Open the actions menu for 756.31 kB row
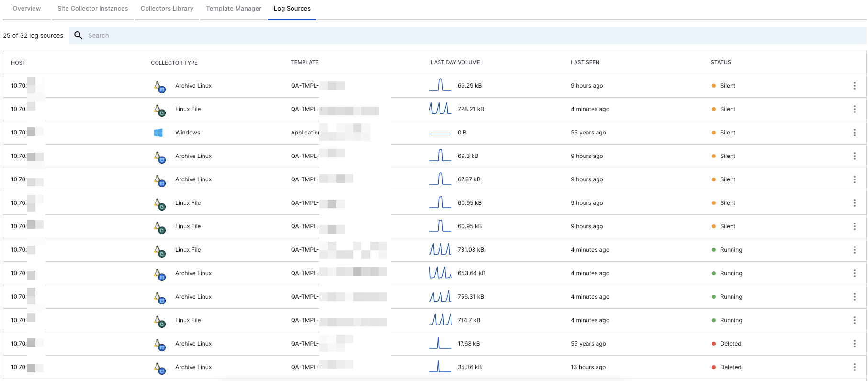 click(x=854, y=297)
